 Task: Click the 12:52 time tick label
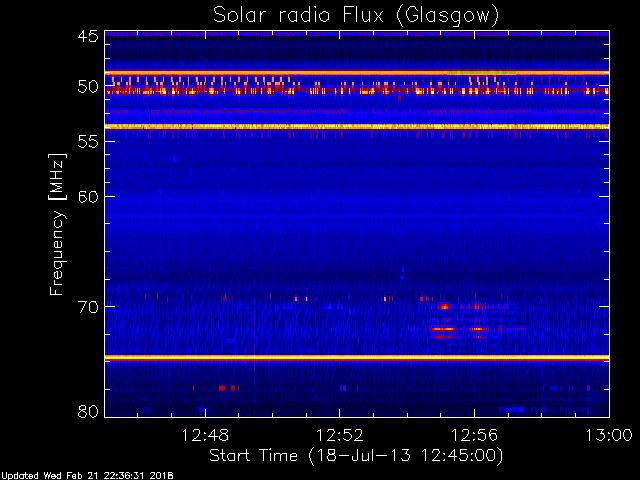340,435
